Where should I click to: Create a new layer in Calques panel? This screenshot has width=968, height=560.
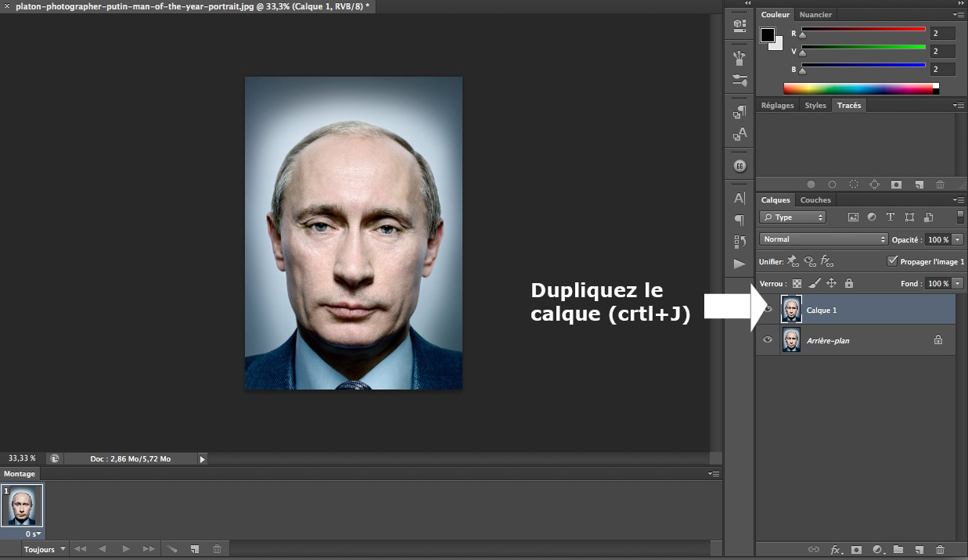919,550
